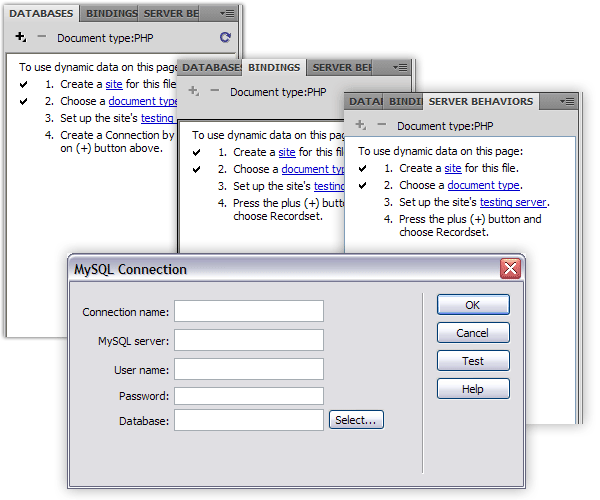The image size is (600, 500).
Task: Select the DATA tab in right panel
Action: [x=365, y=101]
